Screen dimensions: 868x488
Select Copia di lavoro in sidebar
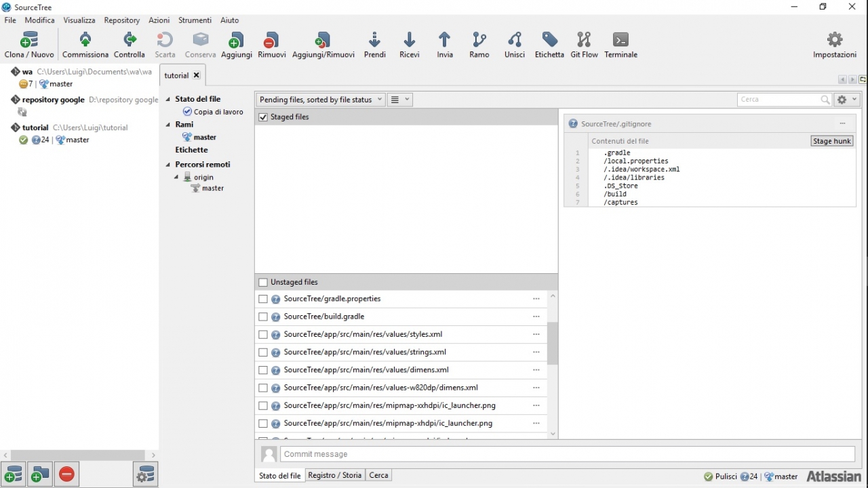[x=218, y=112]
